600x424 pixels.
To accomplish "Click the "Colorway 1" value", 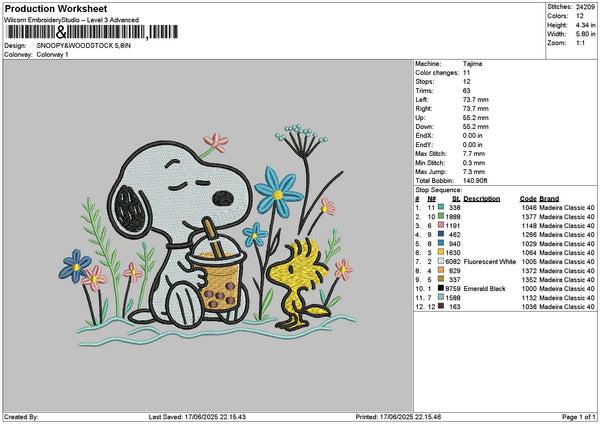I will pos(52,55).
